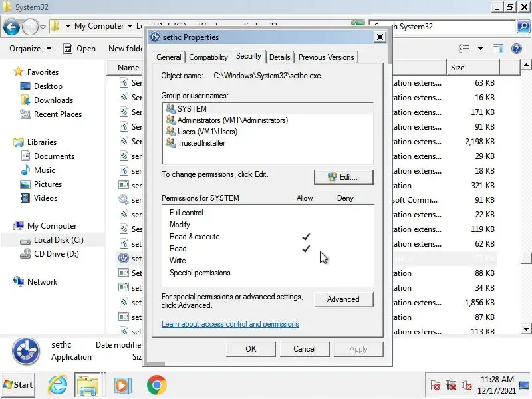Focus the Search System32 field

(442, 27)
